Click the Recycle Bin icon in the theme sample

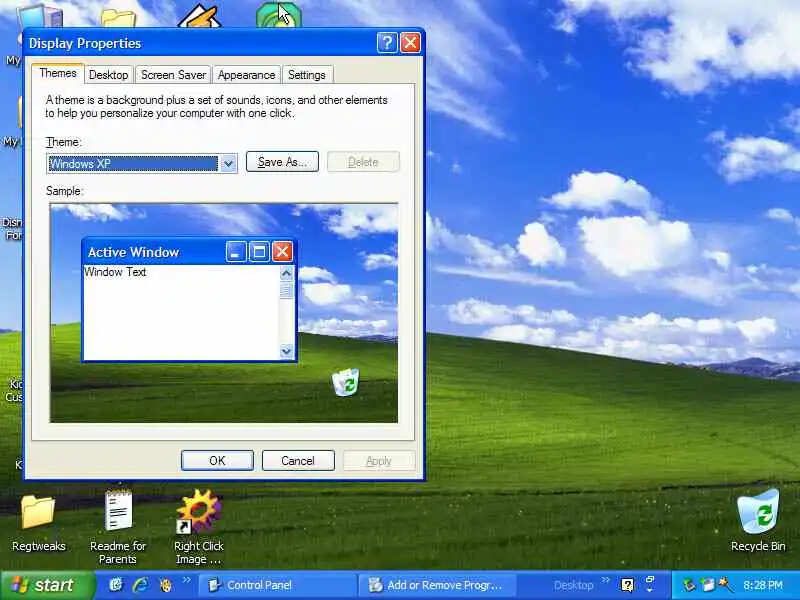pyautogui.click(x=345, y=382)
